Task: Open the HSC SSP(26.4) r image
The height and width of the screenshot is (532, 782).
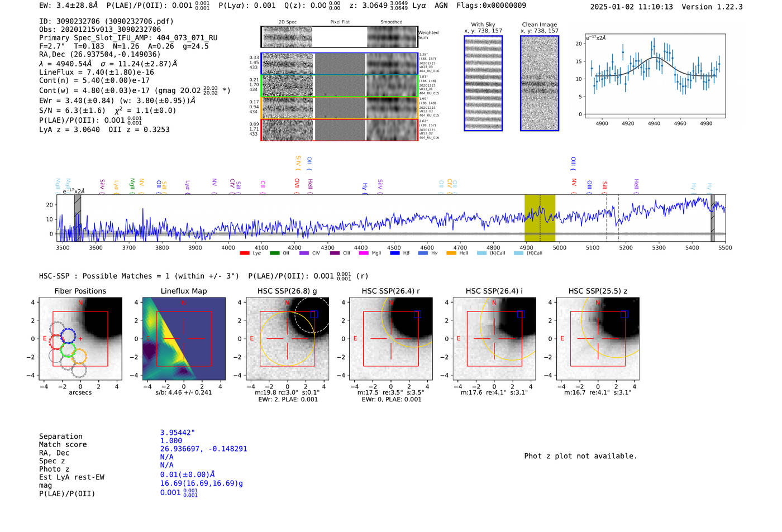Action: coord(391,339)
